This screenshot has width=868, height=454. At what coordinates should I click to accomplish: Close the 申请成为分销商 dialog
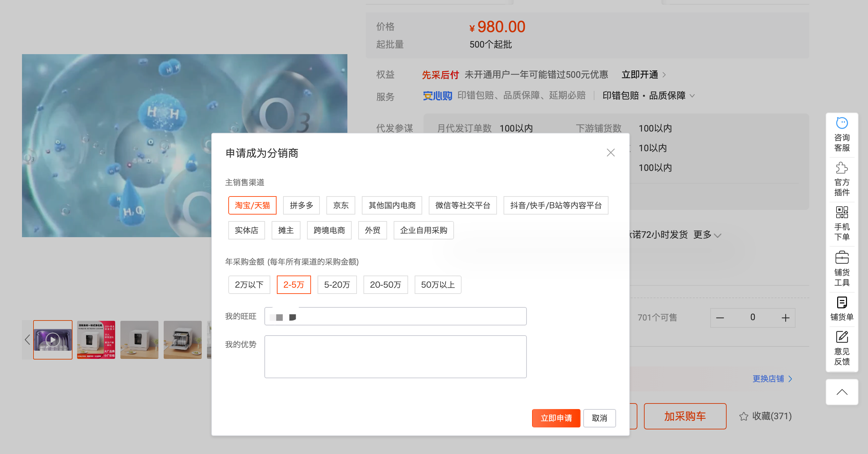point(610,153)
